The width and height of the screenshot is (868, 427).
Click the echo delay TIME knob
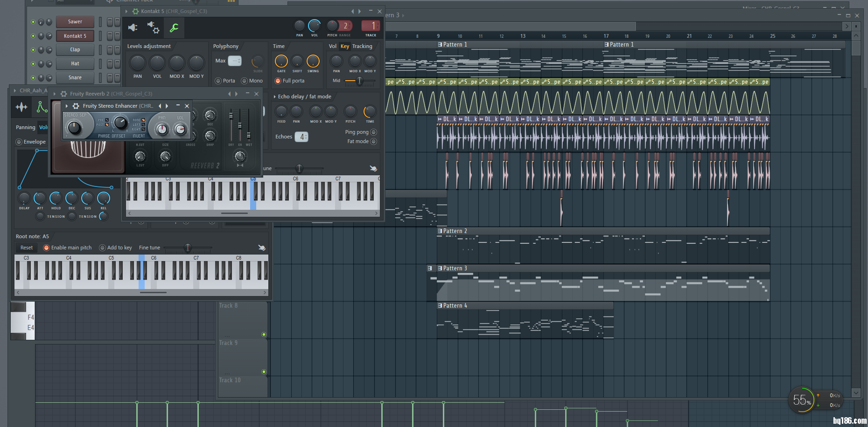coord(370,111)
